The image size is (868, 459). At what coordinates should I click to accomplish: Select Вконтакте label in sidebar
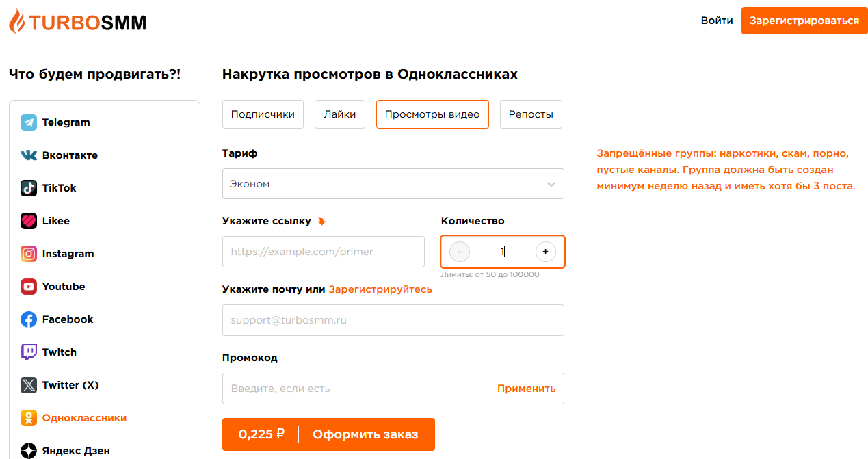pos(70,155)
